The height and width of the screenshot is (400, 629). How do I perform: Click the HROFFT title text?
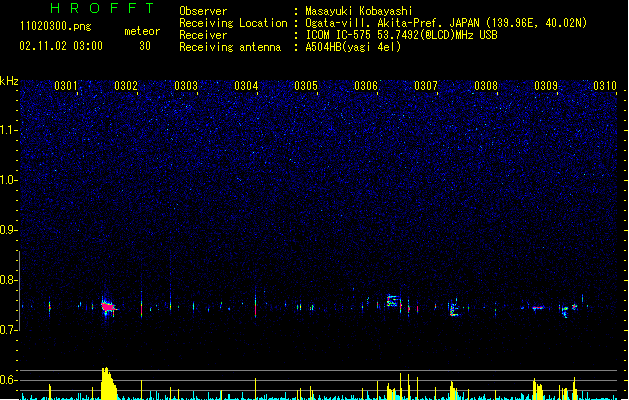(102, 8)
